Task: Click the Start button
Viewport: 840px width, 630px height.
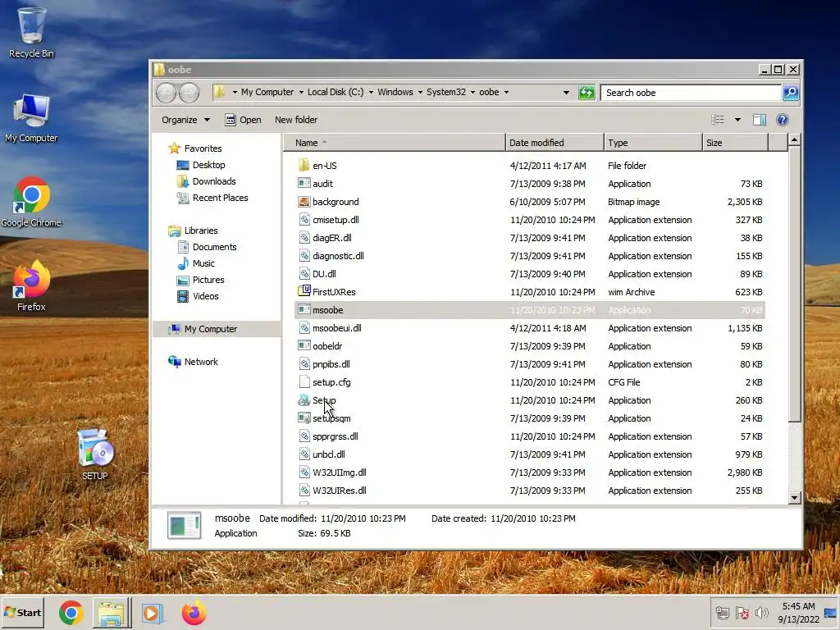Action: pyautogui.click(x=22, y=612)
